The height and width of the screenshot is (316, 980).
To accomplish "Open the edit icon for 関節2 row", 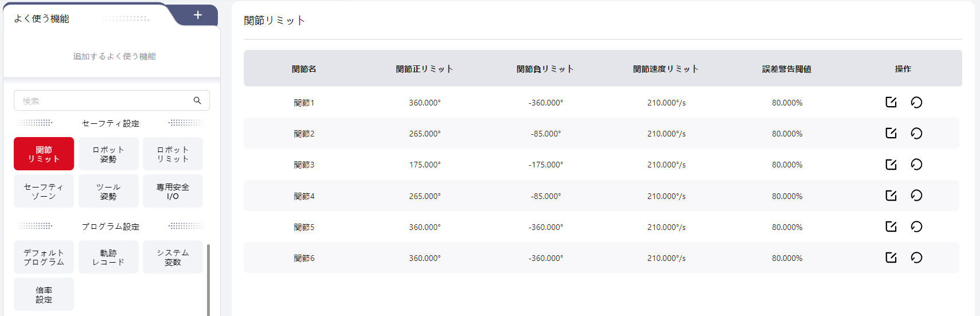I will click(x=891, y=133).
